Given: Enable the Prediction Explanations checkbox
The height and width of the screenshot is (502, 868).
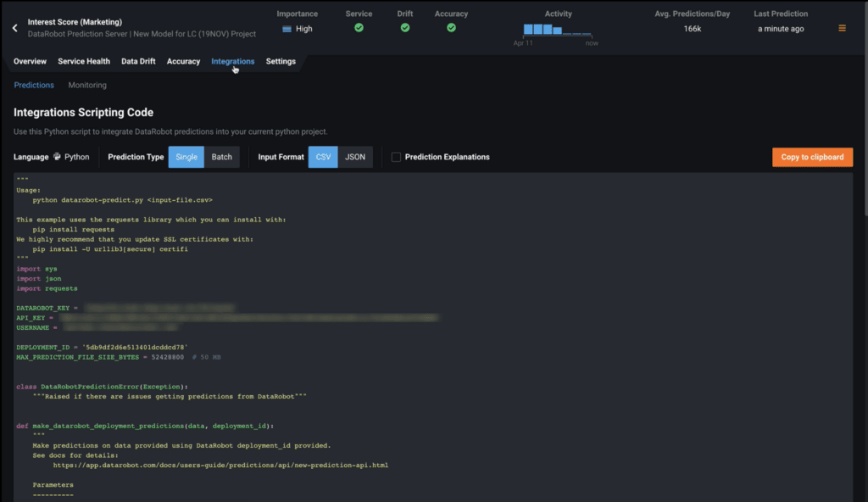Looking at the screenshot, I should pos(396,158).
